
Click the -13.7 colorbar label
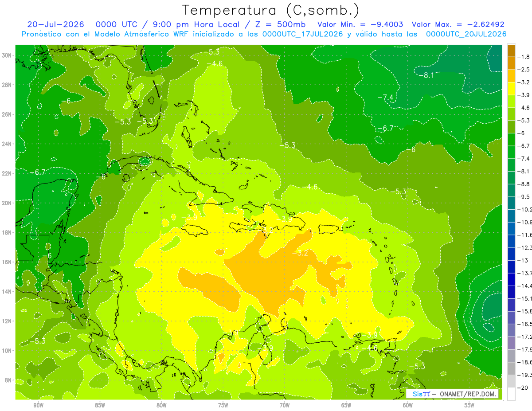point(525,273)
